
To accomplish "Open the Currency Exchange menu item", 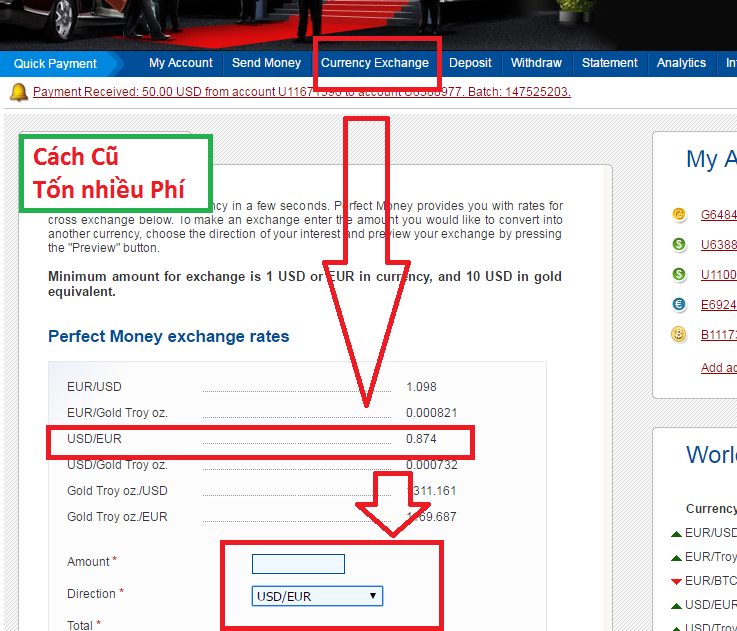I will tap(375, 63).
